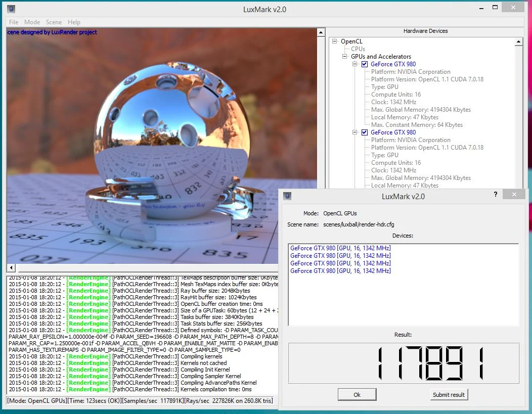Viewport: 532px width, 414px height.
Task: Select first device's Clock: 1342 MHz row
Action: 393,102
